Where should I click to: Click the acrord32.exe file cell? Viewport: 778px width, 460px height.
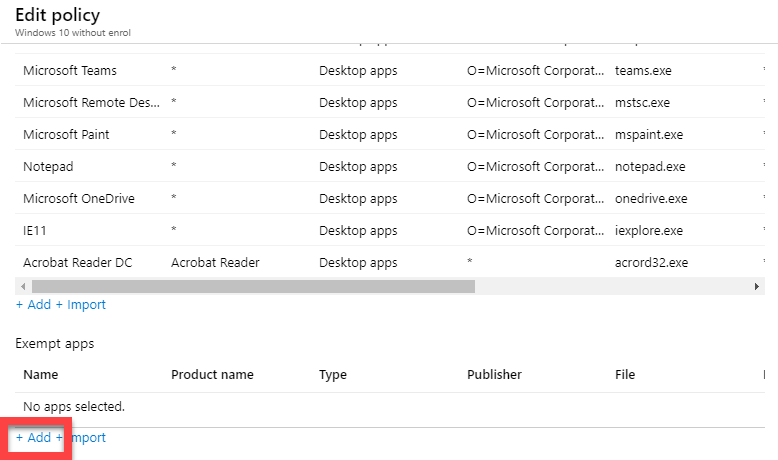[x=652, y=263]
